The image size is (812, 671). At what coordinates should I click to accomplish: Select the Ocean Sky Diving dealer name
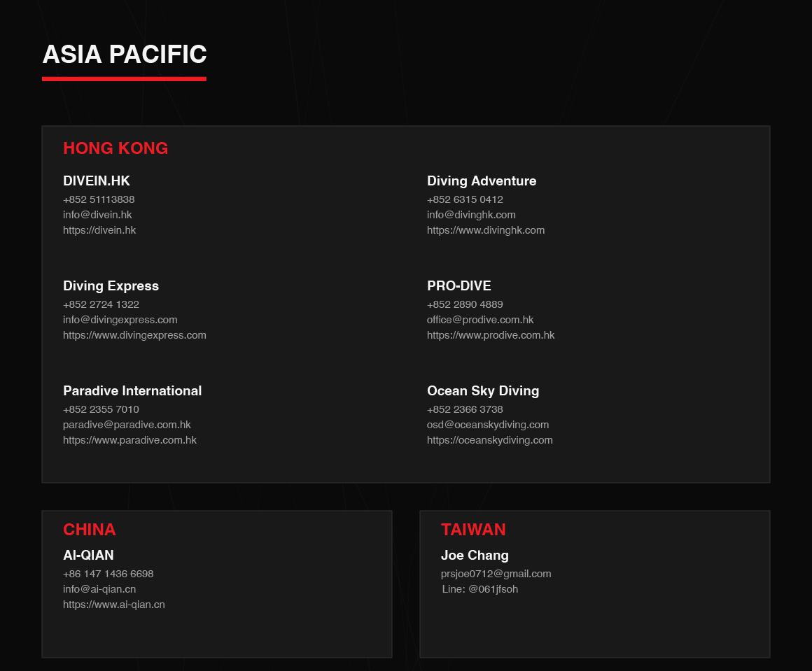tap(483, 391)
